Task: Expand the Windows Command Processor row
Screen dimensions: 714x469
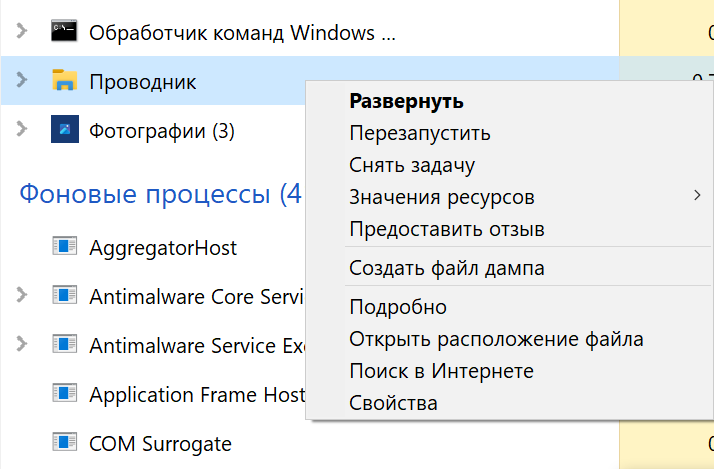Action: point(22,32)
